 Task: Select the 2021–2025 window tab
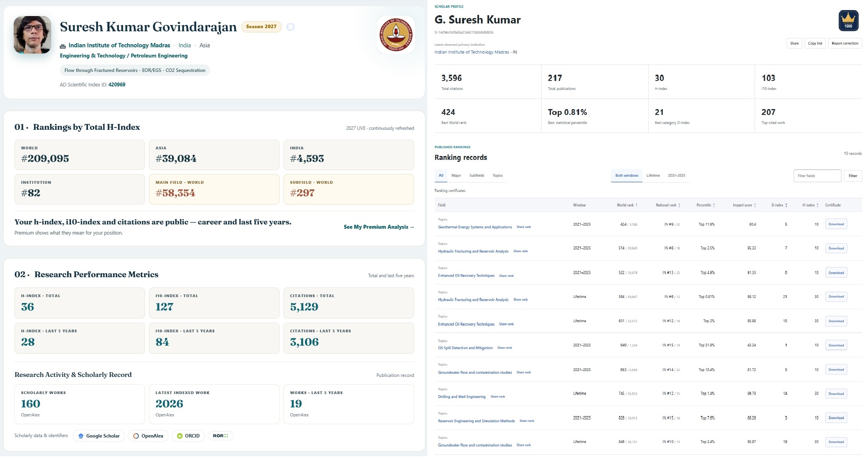coord(676,176)
